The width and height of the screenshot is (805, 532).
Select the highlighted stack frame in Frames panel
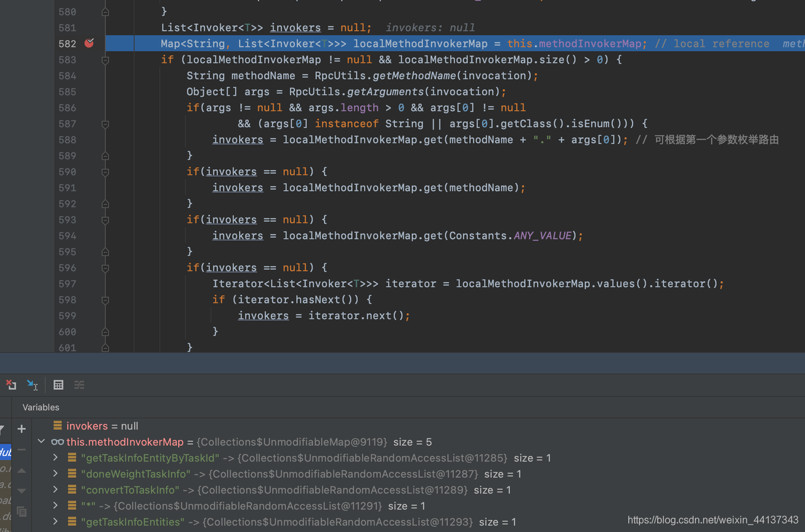6,452
